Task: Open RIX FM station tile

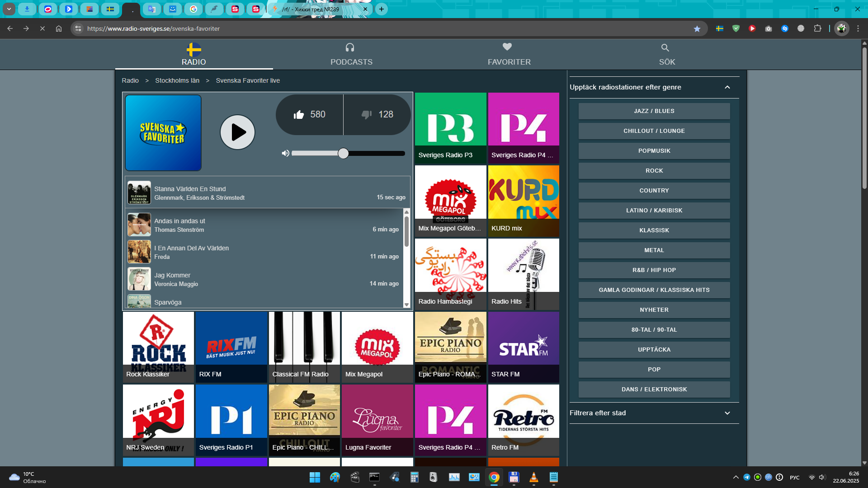Action: coord(231,347)
